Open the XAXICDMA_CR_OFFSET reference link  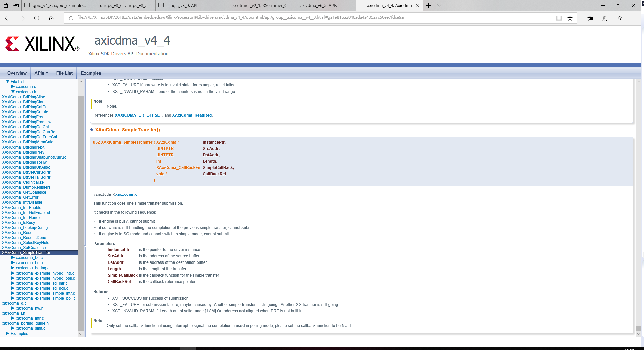tap(138, 115)
